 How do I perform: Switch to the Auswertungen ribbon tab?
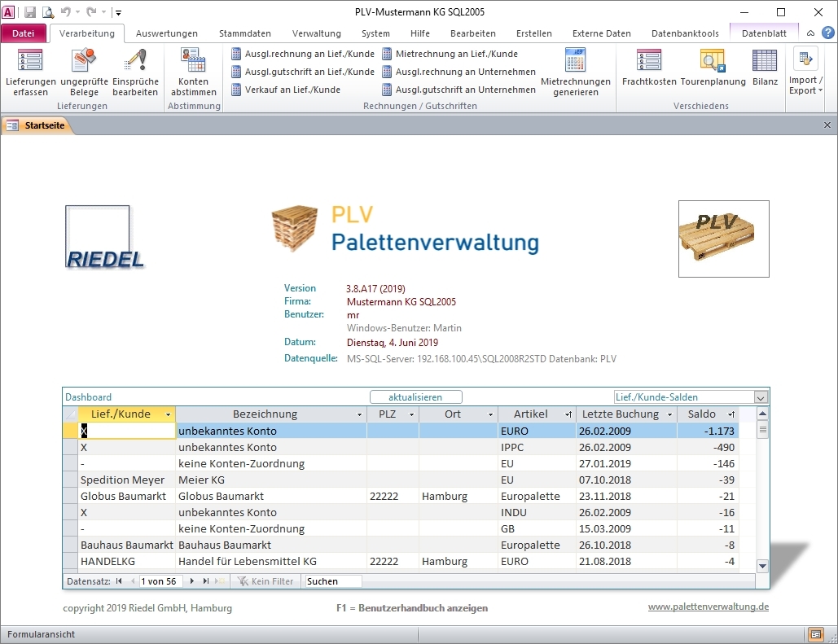pos(167,33)
